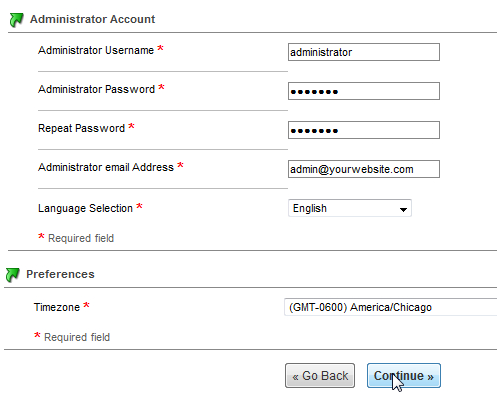This screenshot has width=497, height=397.
Task: Click the « Go Back button
Action: coord(320,376)
